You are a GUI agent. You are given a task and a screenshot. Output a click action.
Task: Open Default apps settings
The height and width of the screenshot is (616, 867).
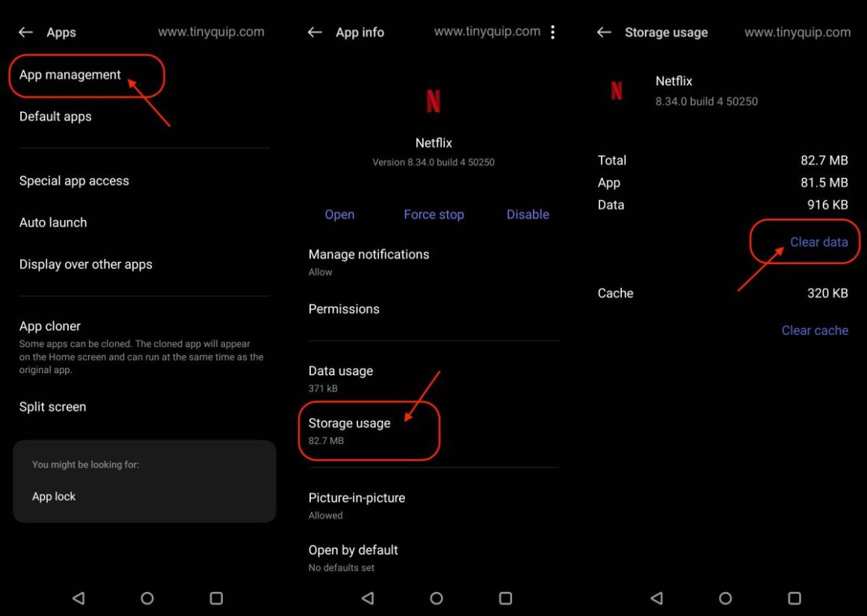pyautogui.click(x=55, y=117)
